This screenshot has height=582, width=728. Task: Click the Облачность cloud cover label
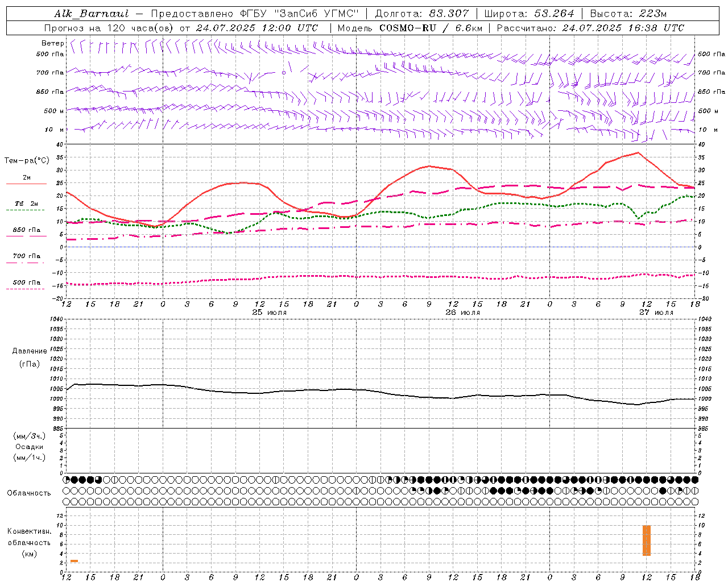pyautogui.click(x=29, y=493)
